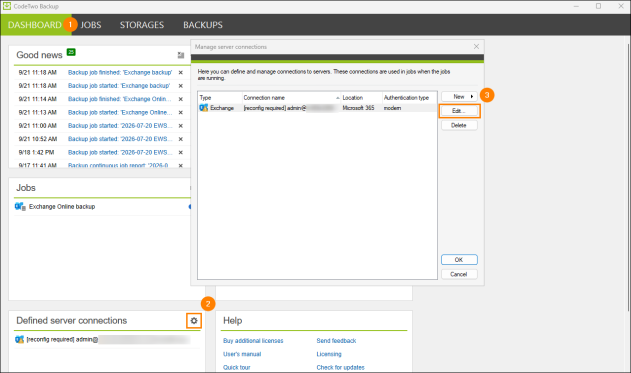The image size is (631, 373).
Task: Select the Exchange Online backup job
Action: [62, 206]
